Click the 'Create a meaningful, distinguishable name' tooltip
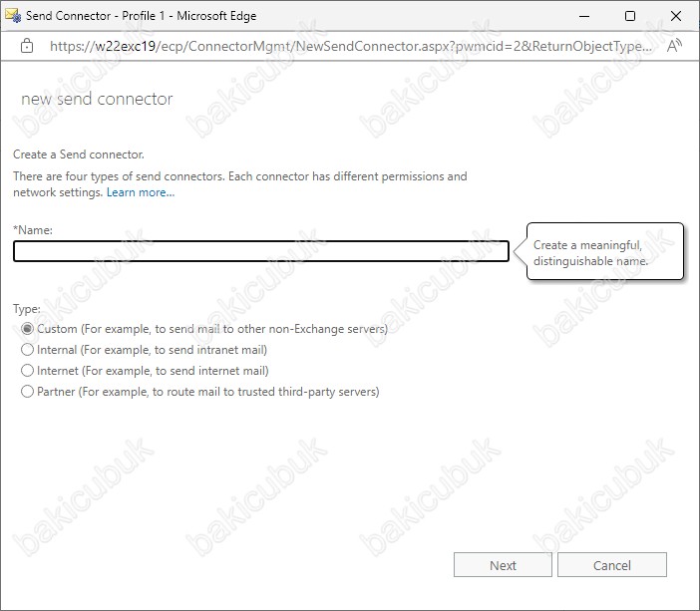 tap(605, 252)
